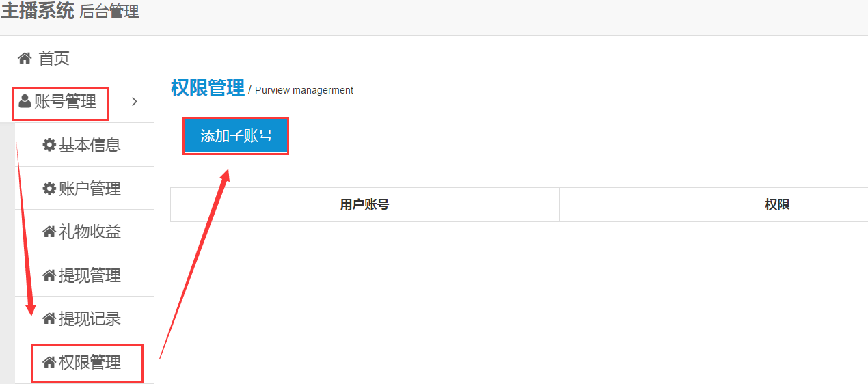Click the 后台管理 header text
868x386 pixels.
(x=109, y=12)
